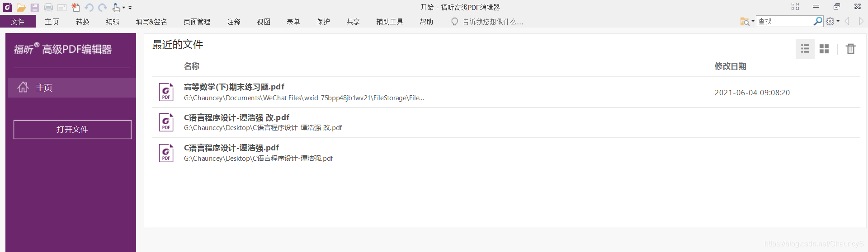Click the WeChat Files path text
This screenshot has height=252, width=868.
[x=304, y=98]
